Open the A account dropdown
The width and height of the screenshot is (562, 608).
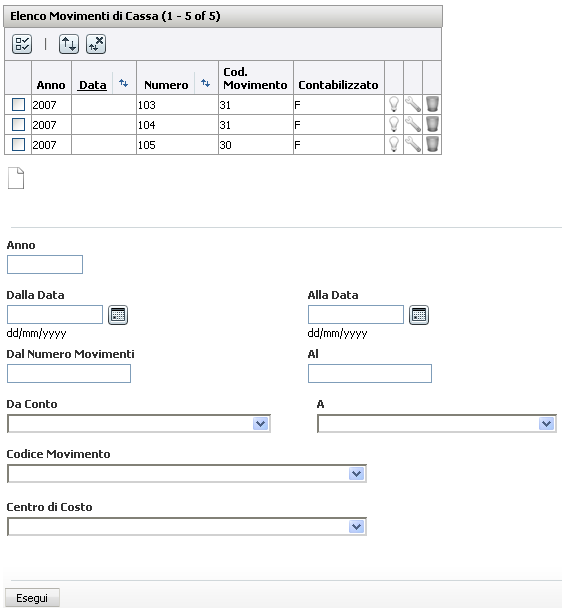pyautogui.click(x=437, y=423)
